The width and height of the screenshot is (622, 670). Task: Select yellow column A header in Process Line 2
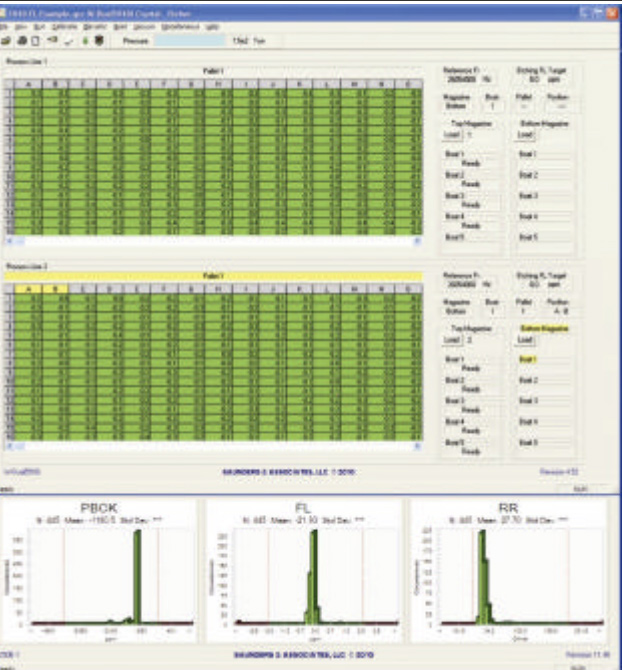(x=28, y=289)
